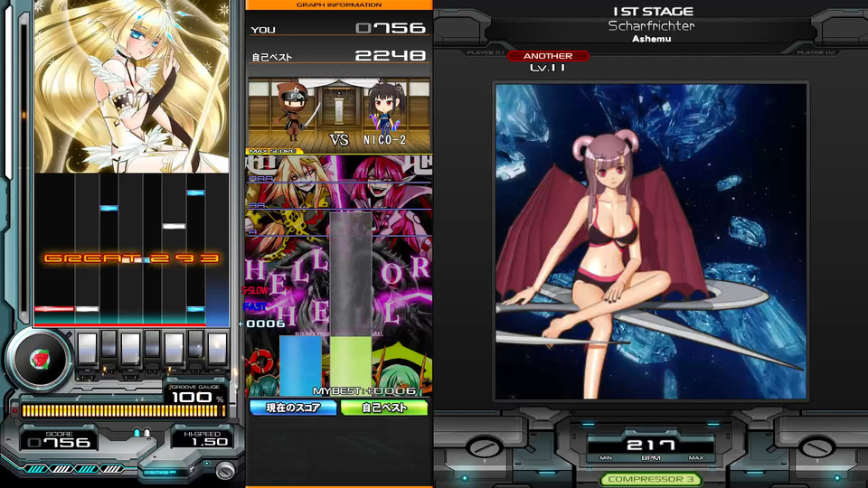This screenshot has height=488, width=868.
Task: Click the PLAYER 01 label
Action: click(x=485, y=53)
